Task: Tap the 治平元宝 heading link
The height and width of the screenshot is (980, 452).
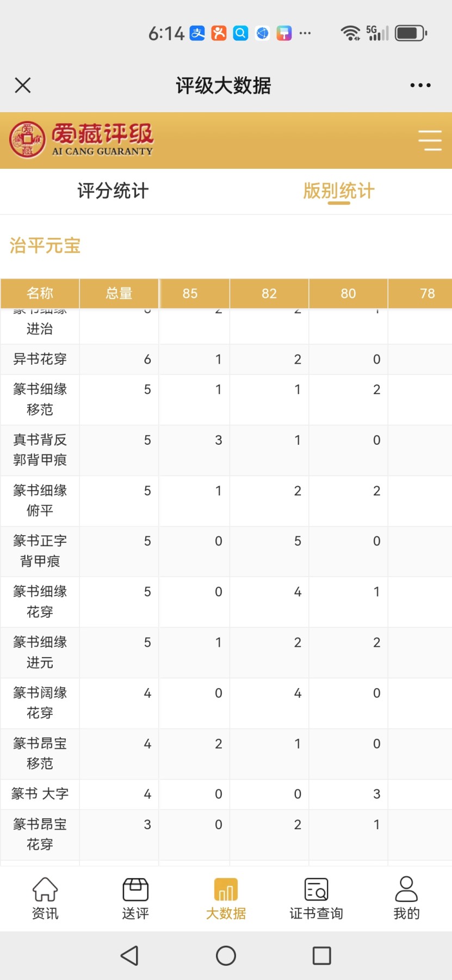Action: point(45,246)
